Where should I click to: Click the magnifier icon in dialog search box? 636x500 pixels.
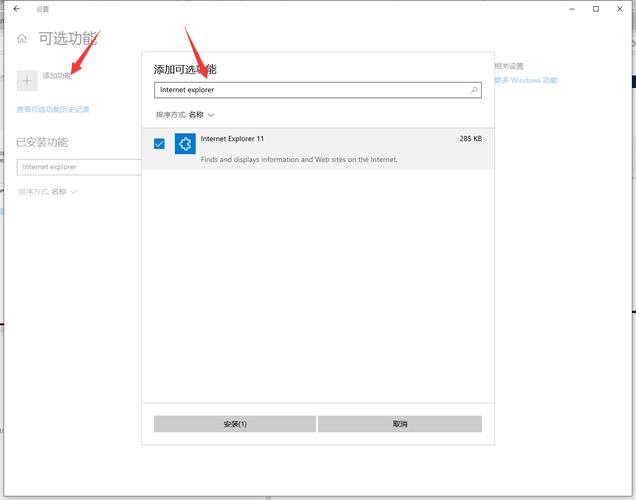click(474, 90)
